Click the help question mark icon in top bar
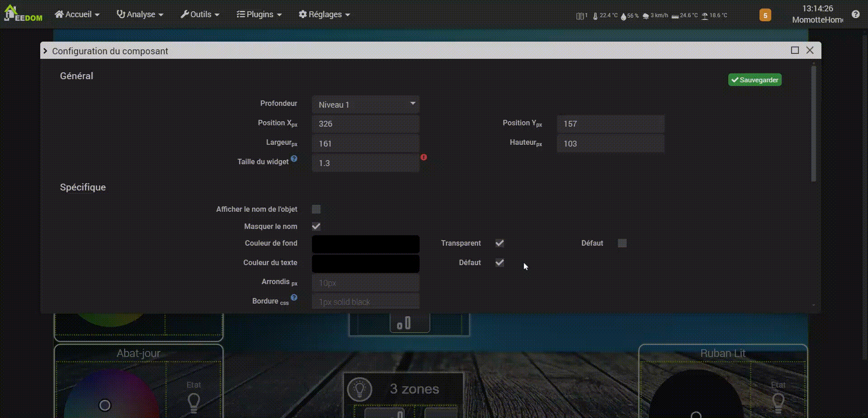868x418 pixels. [x=855, y=14]
